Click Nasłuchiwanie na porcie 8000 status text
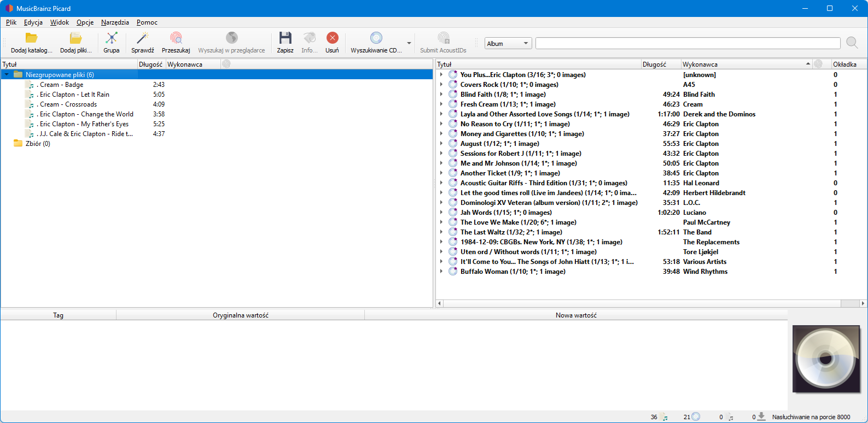This screenshot has width=868, height=423. (811, 417)
